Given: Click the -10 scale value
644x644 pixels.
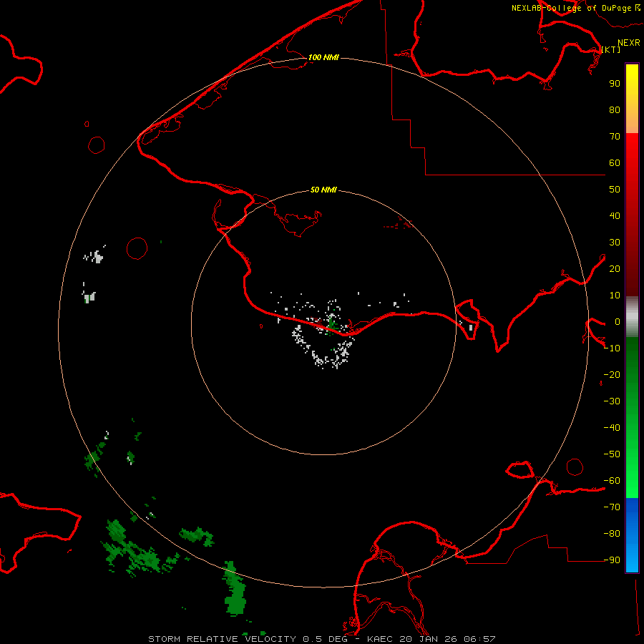Looking at the screenshot, I should tap(612, 348).
